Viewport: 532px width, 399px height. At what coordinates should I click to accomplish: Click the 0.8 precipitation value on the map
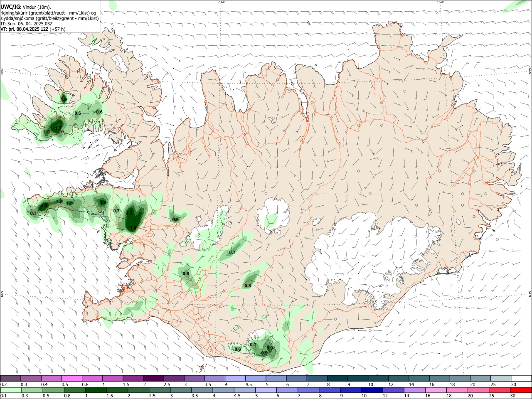[x=248, y=286]
